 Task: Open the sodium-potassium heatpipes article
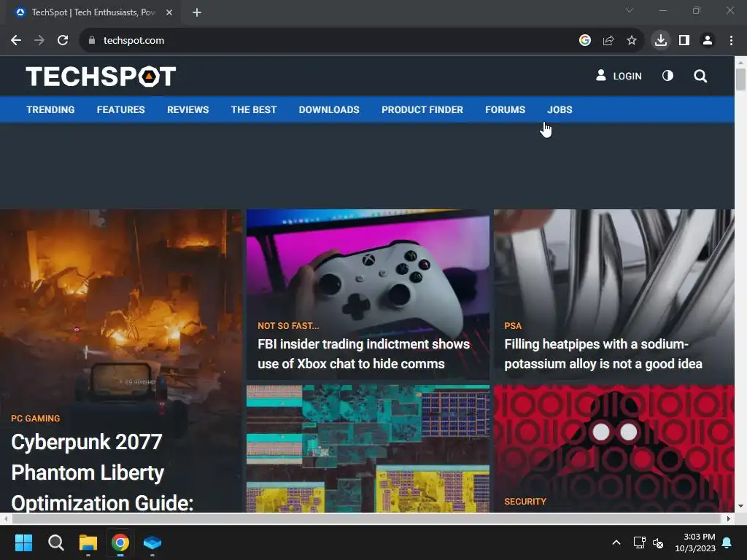[x=603, y=354]
